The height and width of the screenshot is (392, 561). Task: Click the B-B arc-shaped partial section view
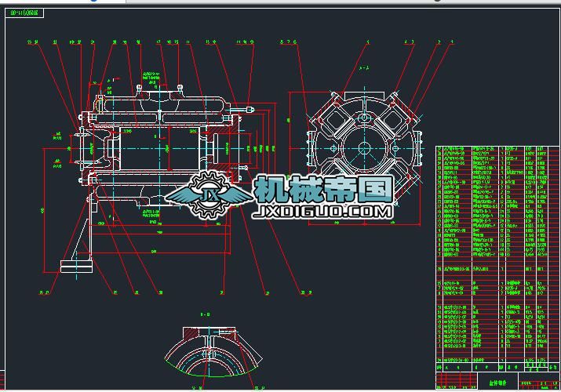(x=213, y=351)
